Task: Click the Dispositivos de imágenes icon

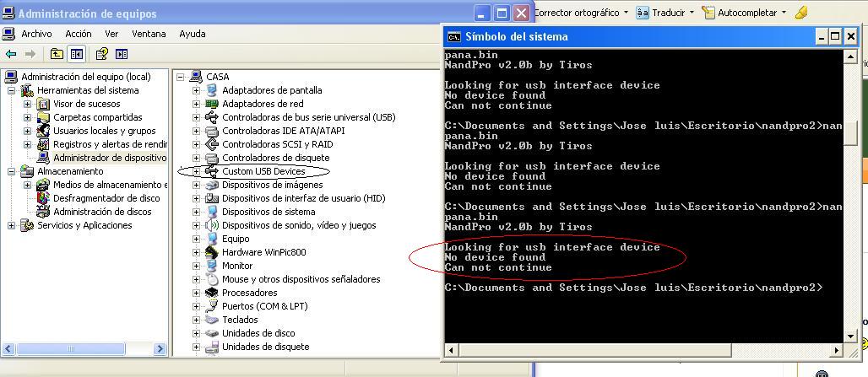Action: coord(211,185)
